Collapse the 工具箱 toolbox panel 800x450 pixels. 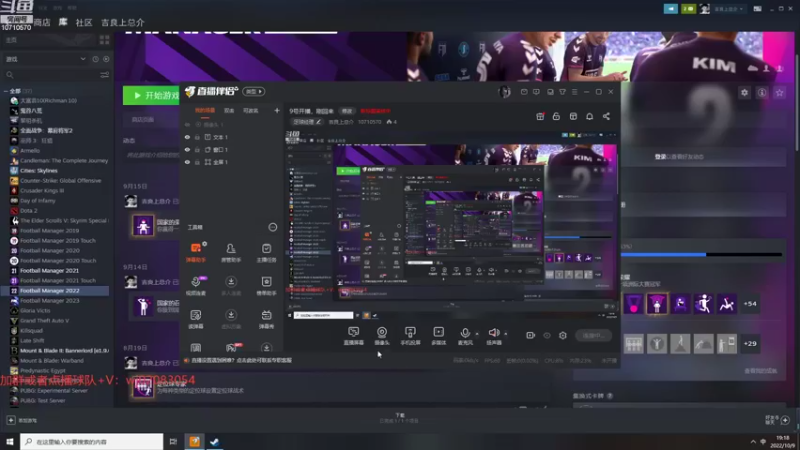[x=272, y=227]
